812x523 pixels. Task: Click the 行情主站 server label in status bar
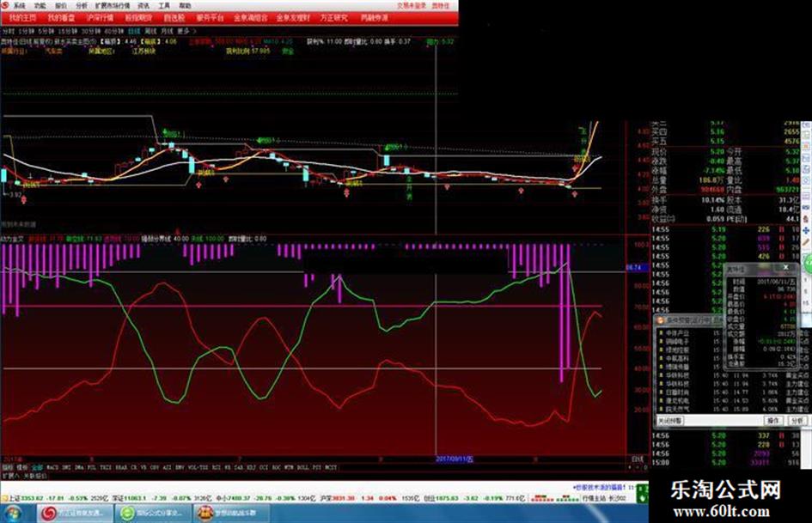(x=605, y=498)
